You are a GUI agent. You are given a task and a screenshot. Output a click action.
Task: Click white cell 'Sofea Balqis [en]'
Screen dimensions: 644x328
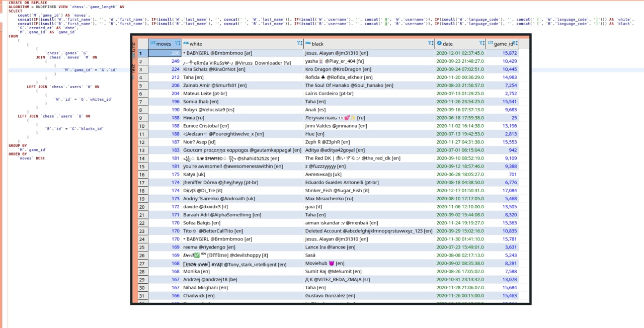coord(243,223)
